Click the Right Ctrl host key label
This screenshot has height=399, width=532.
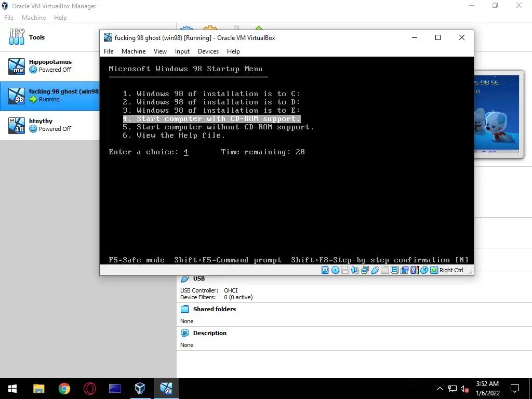click(451, 270)
